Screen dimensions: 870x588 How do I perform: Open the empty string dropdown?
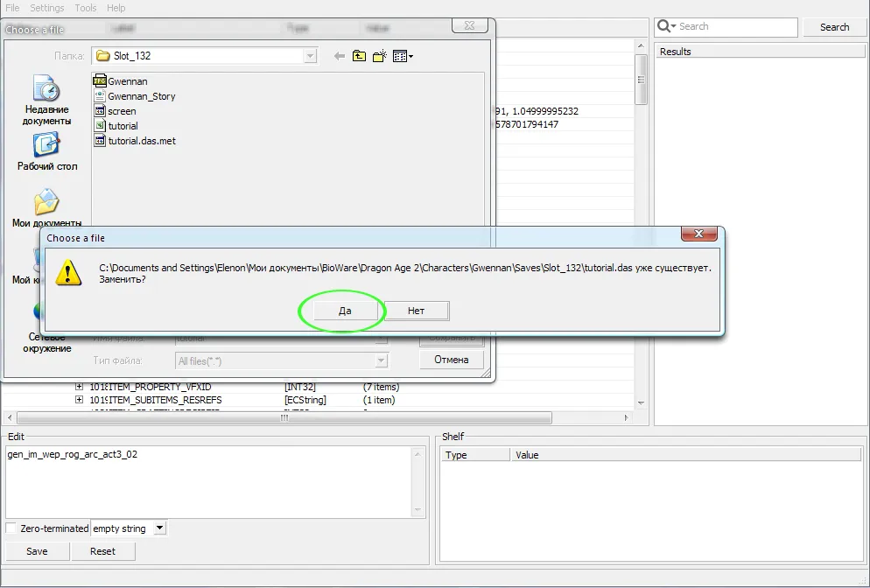pos(160,528)
